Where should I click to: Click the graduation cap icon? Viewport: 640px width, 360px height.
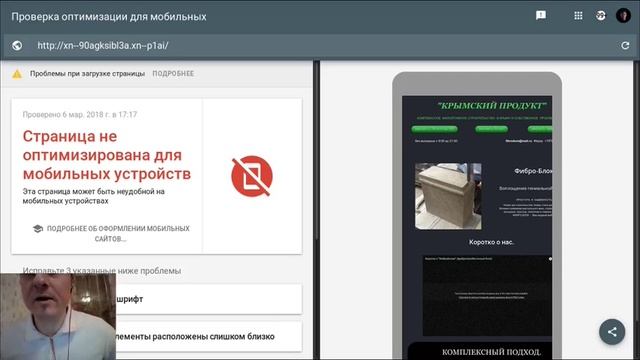(38, 229)
